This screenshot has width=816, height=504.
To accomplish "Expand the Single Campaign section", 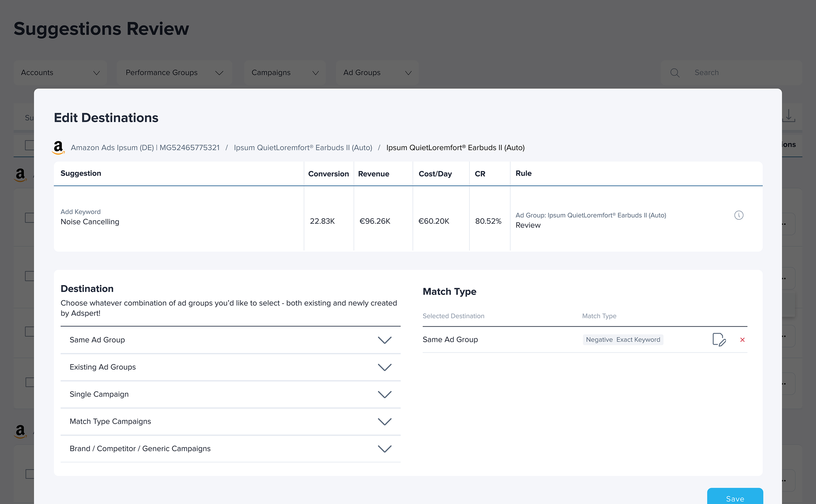I will pos(384,394).
